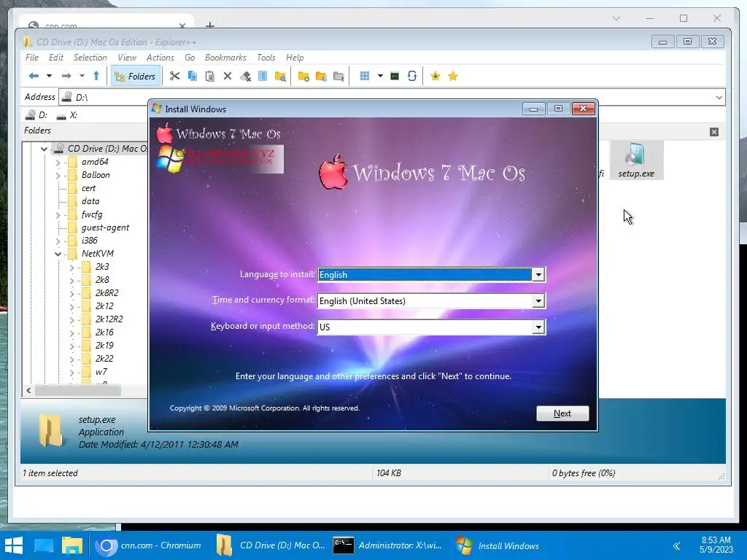The width and height of the screenshot is (747, 560).
Task: Open File Explorer from the taskbar
Action: [x=72, y=545]
